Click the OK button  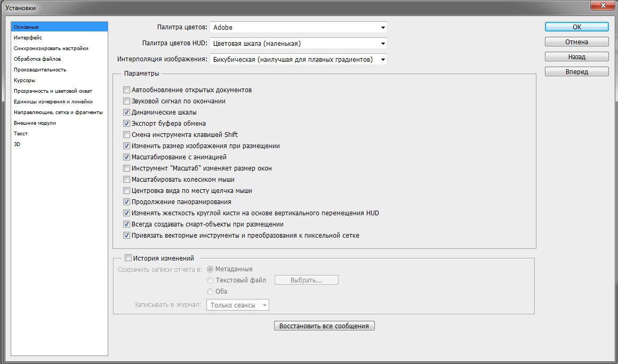576,27
